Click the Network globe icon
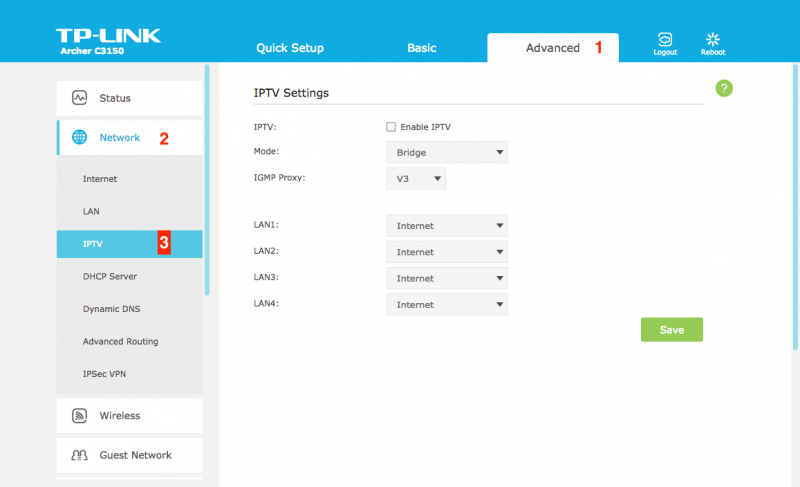800x487 pixels. coord(79,137)
